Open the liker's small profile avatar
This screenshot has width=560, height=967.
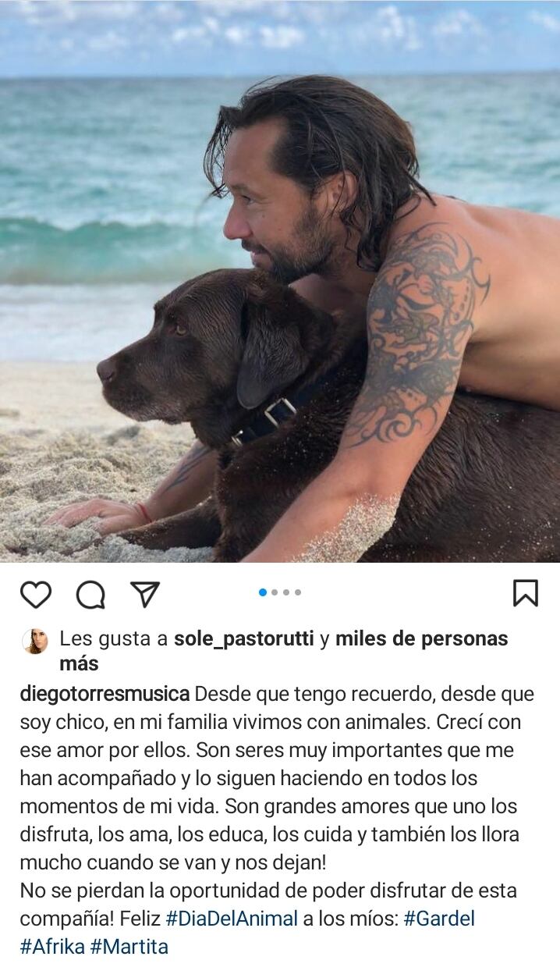click(x=35, y=641)
